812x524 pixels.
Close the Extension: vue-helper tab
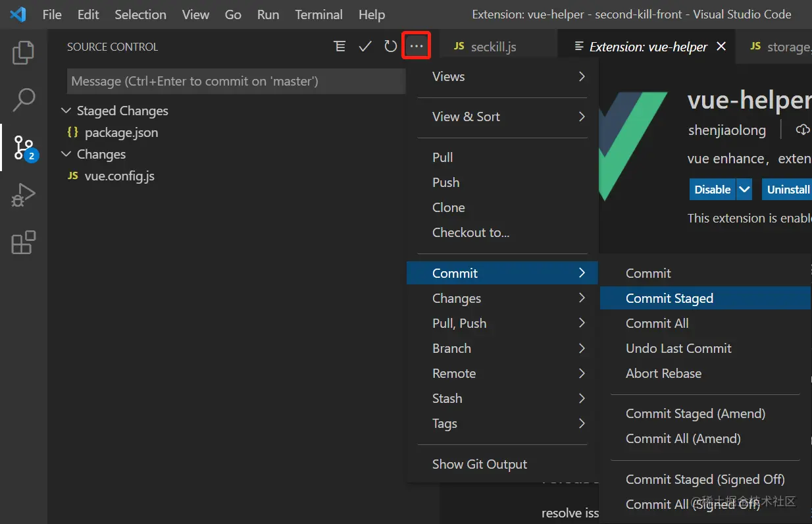(721, 46)
